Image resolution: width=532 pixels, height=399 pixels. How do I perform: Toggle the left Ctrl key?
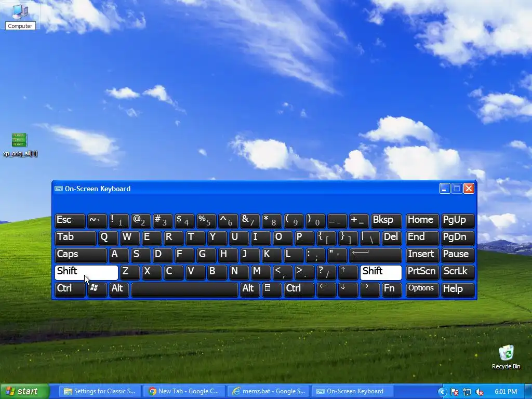pos(70,289)
